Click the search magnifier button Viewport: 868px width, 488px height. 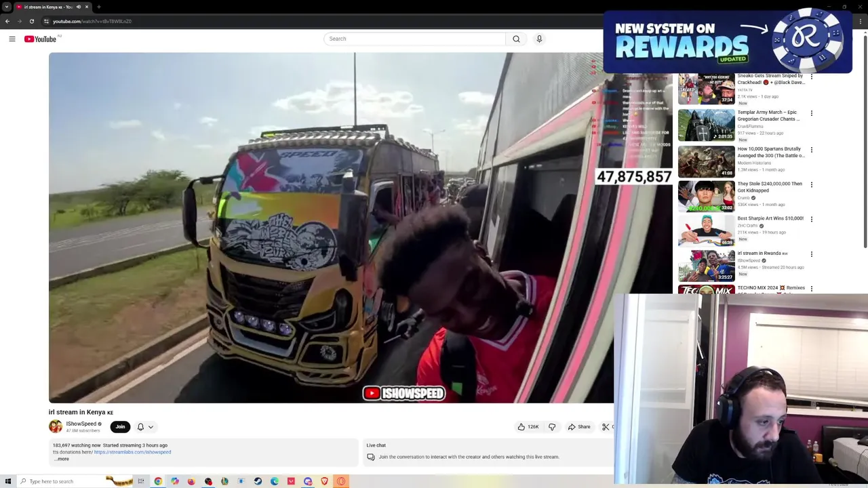516,39
